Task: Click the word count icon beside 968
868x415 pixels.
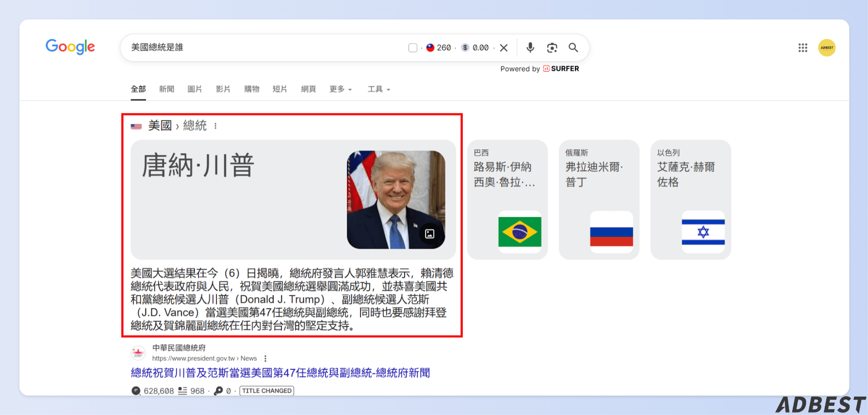Action: point(182,391)
